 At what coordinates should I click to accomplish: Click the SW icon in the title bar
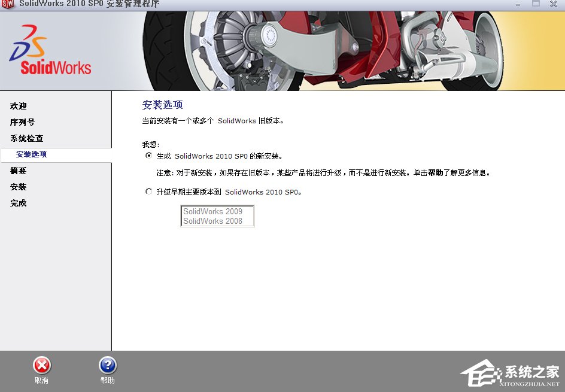pos(8,4)
